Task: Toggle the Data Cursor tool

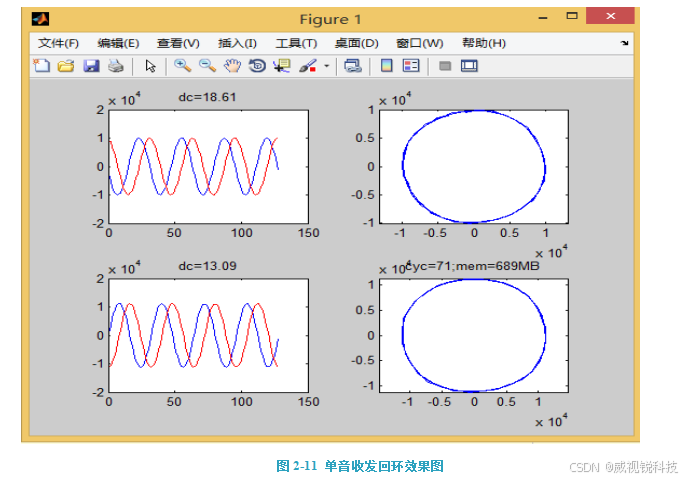Action: 281,66
